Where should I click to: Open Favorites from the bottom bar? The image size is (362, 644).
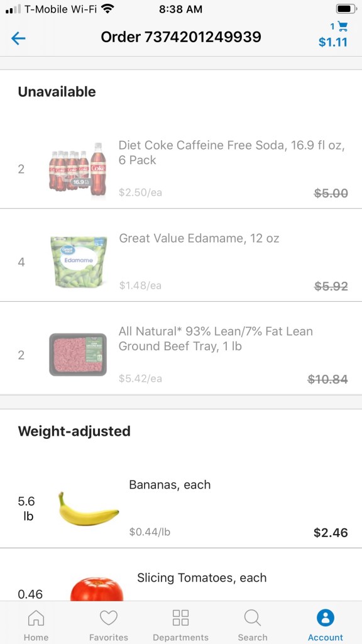(x=108, y=619)
